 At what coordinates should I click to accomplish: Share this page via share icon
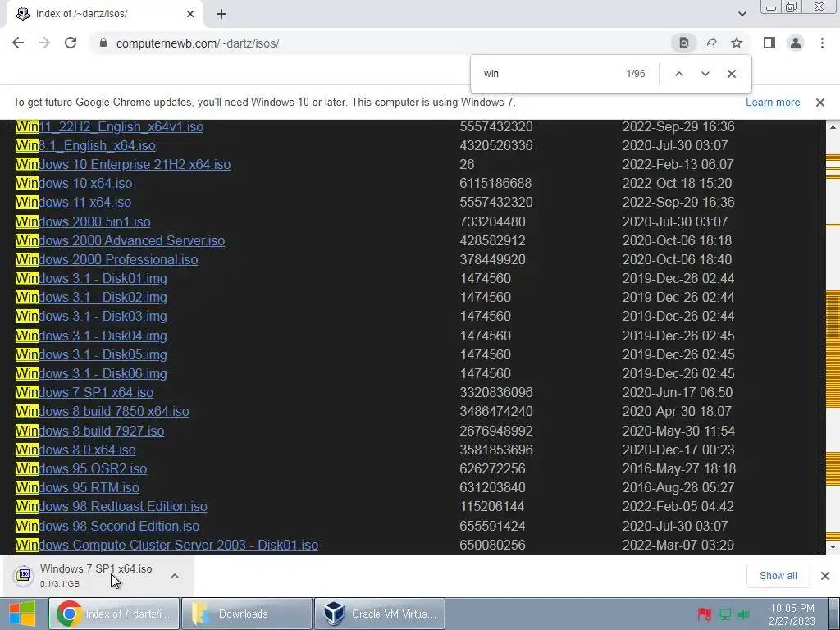coord(710,43)
